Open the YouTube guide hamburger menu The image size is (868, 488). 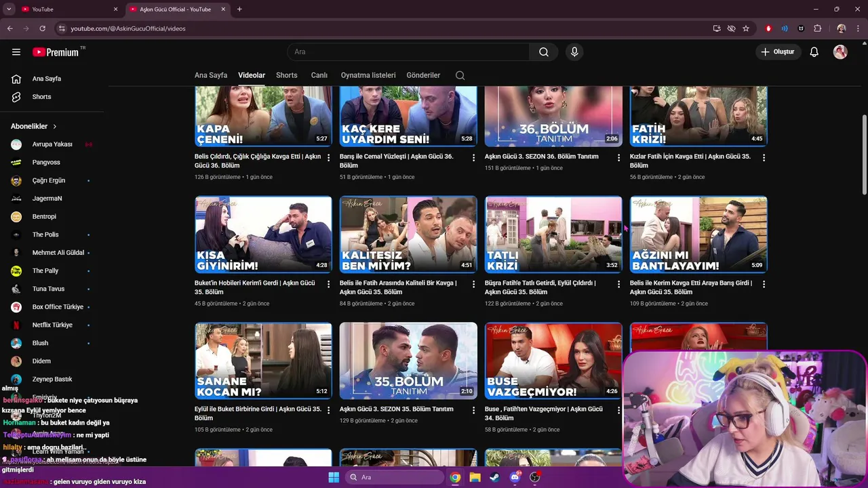[16, 52]
